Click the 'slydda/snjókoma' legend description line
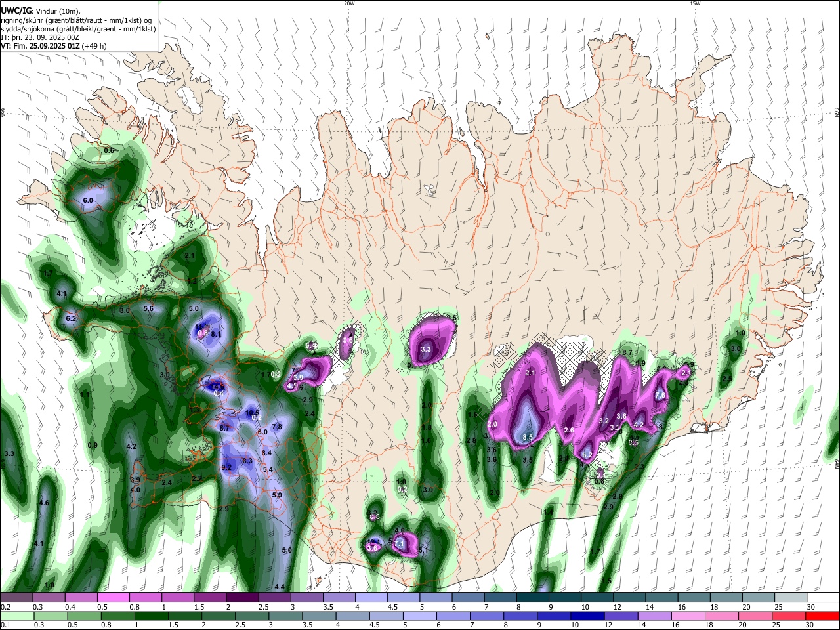 (78, 29)
